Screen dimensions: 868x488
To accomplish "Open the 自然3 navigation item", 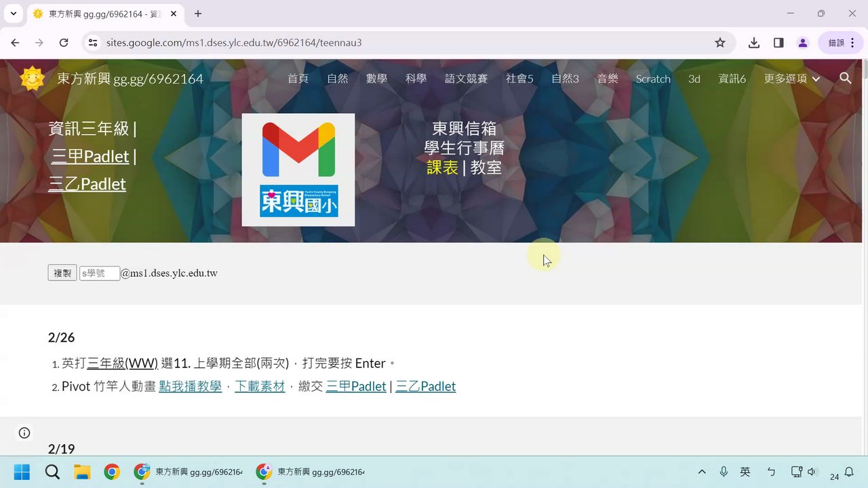I will 565,79.
